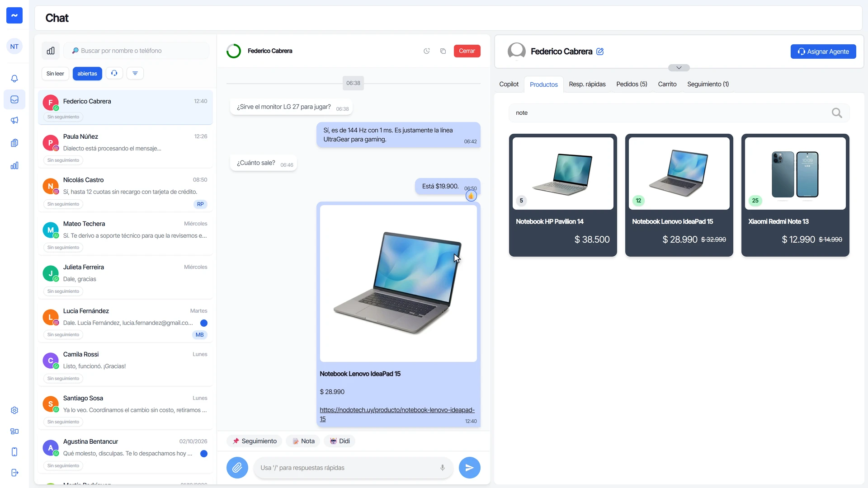Screen dimensions: 868x488
Task: Send the message with paper plane button
Action: coord(470,468)
